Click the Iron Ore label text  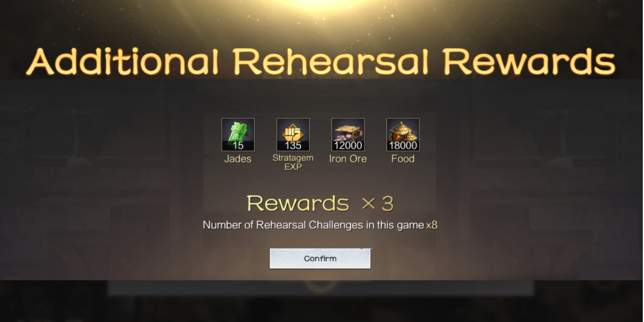click(348, 159)
